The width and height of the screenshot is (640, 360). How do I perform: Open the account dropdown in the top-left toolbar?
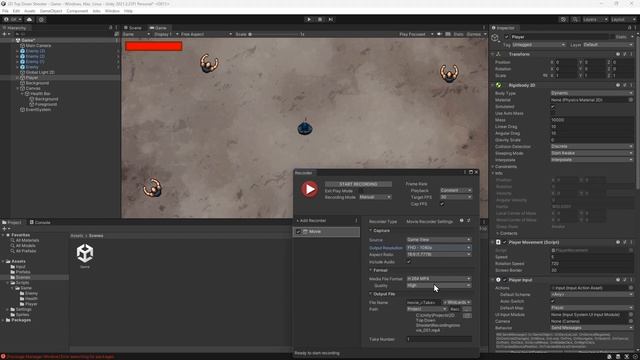(13, 19)
